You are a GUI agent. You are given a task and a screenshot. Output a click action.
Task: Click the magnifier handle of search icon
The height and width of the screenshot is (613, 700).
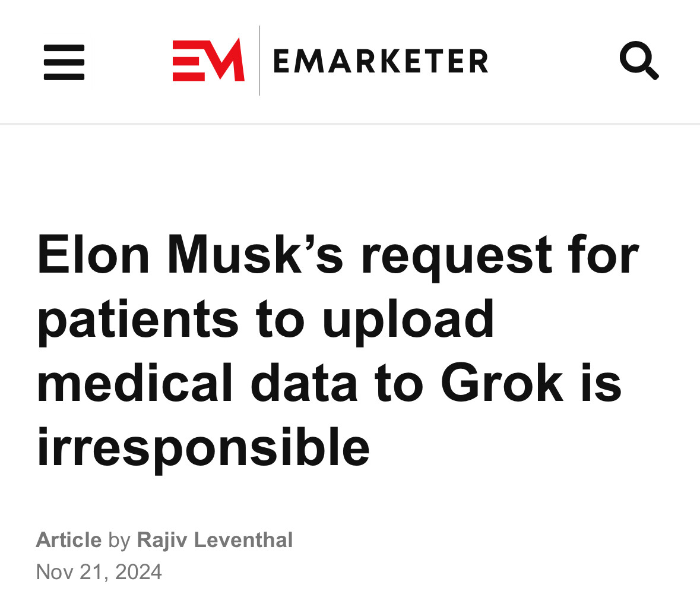pos(652,72)
